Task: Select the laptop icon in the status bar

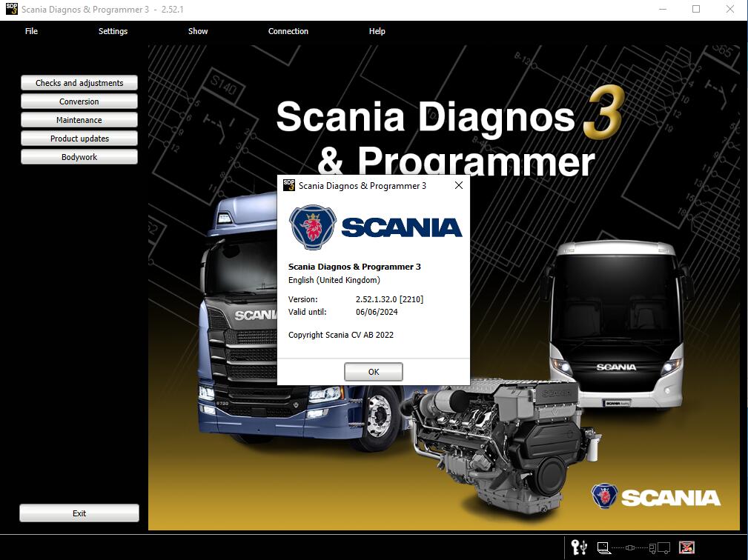Action: [x=603, y=548]
